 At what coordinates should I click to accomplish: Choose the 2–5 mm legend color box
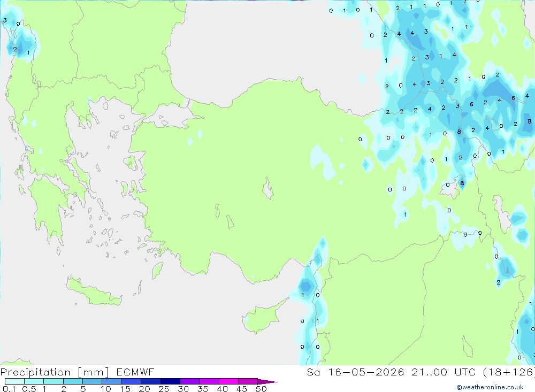[73, 381]
